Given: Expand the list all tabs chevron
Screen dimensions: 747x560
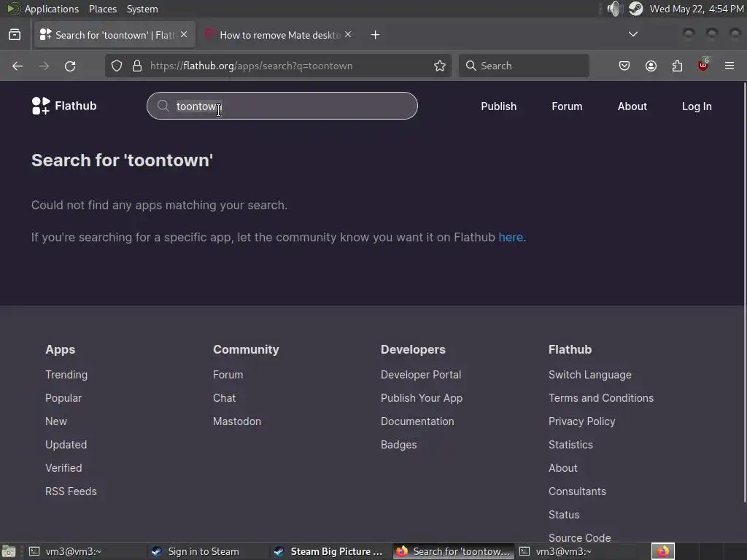Looking at the screenshot, I should (633, 34).
